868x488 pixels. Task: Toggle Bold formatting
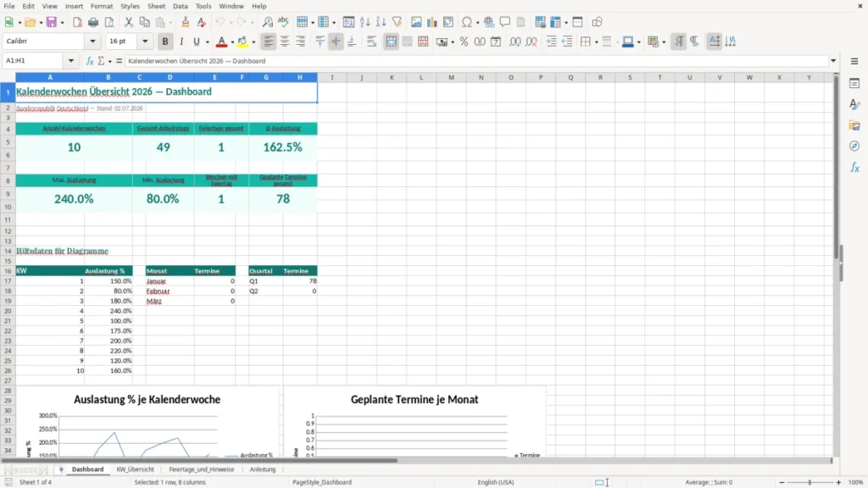point(165,42)
